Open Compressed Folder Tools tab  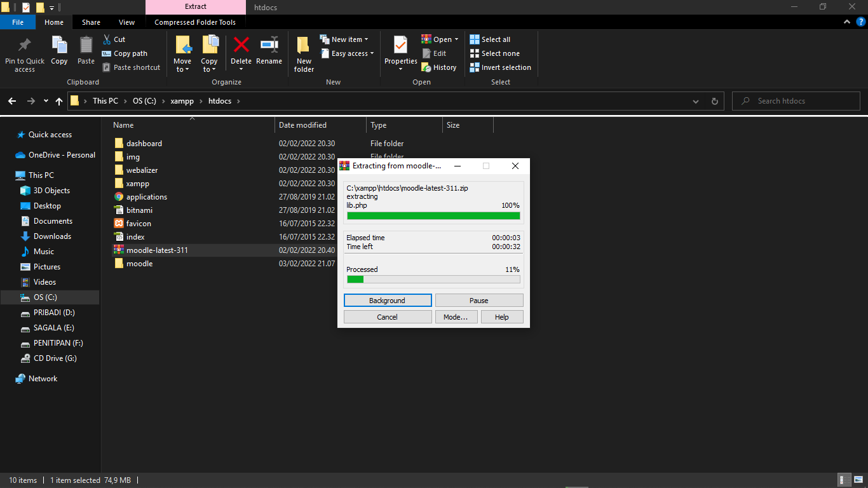(x=195, y=22)
